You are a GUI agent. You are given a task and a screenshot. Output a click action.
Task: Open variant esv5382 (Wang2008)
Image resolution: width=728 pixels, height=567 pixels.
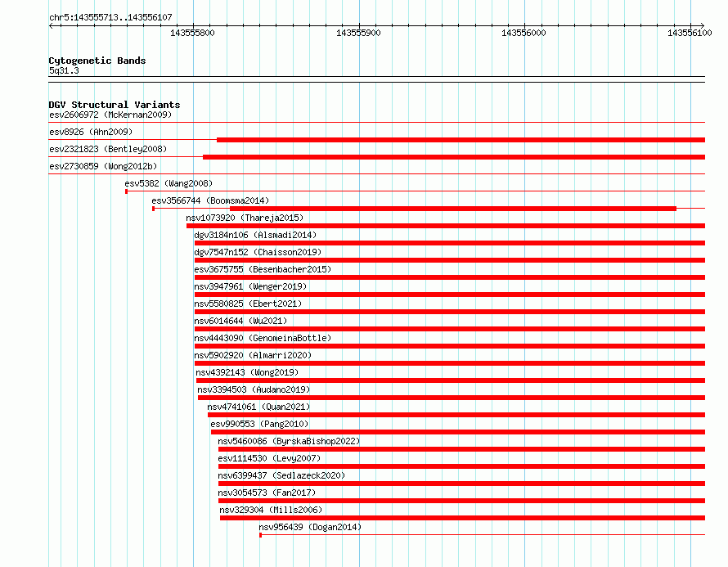(x=169, y=183)
